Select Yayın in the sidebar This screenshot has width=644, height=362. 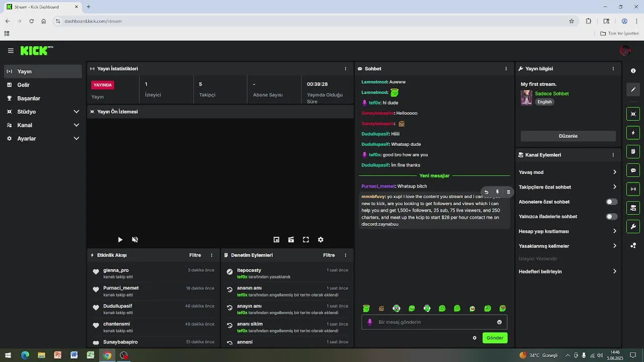pyautogui.click(x=43, y=71)
